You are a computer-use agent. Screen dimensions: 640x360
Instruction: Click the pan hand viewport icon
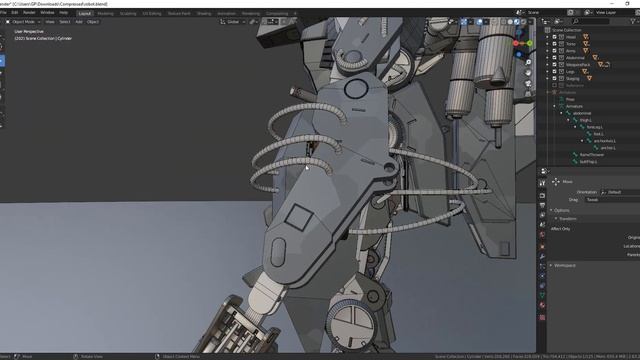point(528,73)
